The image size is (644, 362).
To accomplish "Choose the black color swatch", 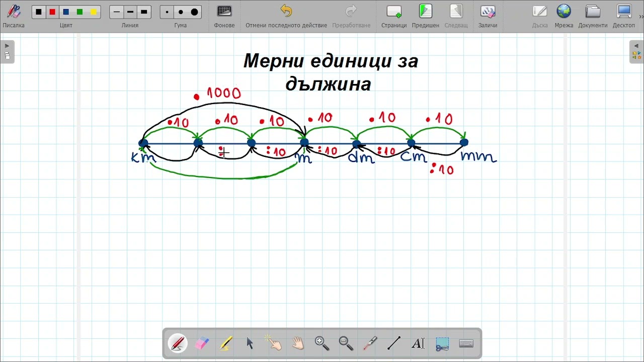I will click(39, 12).
